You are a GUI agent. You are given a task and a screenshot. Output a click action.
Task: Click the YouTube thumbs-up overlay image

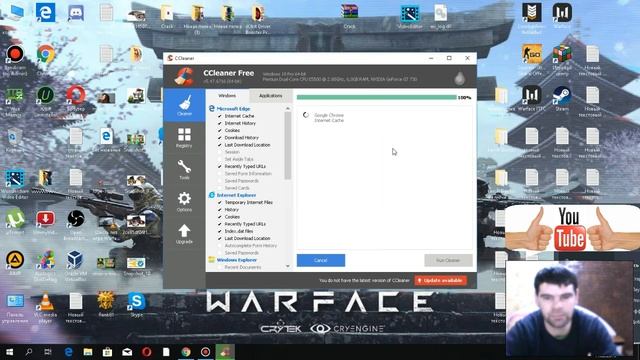572,229
